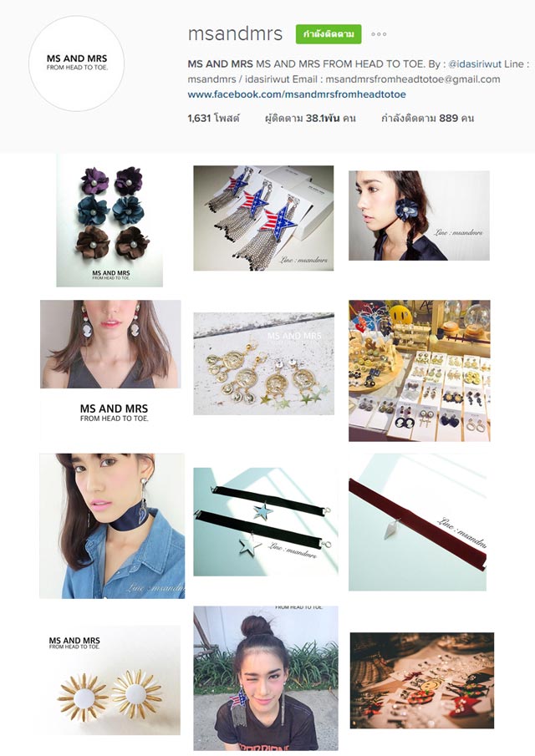Open the dark warm-toned accessories table post

(x=422, y=680)
